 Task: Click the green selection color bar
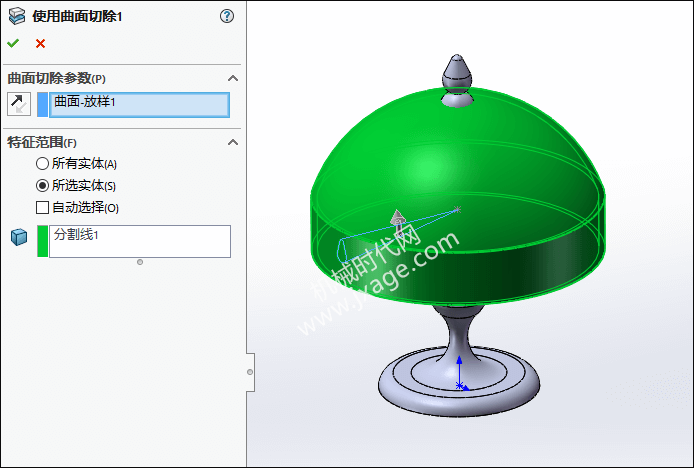tap(42, 241)
